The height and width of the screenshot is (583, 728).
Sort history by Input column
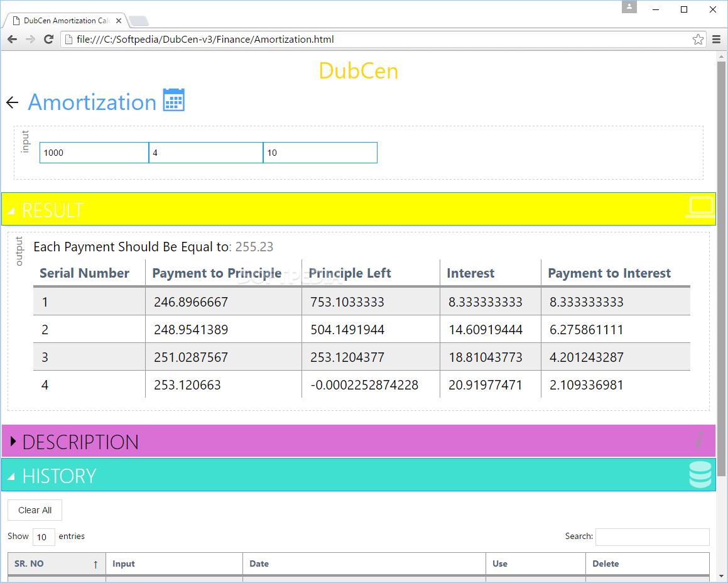[x=174, y=564]
